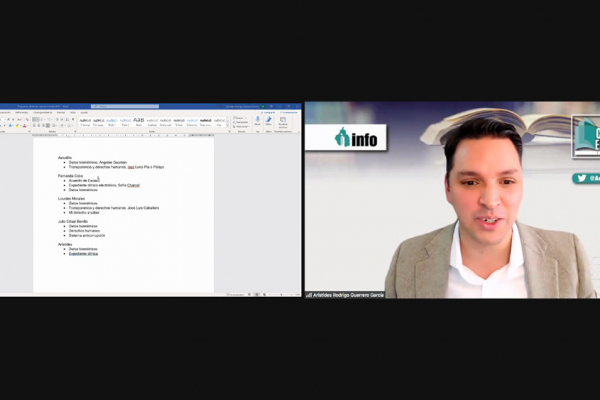Click the increase indent icon
The width and height of the screenshot is (600, 400).
tap(62, 119)
